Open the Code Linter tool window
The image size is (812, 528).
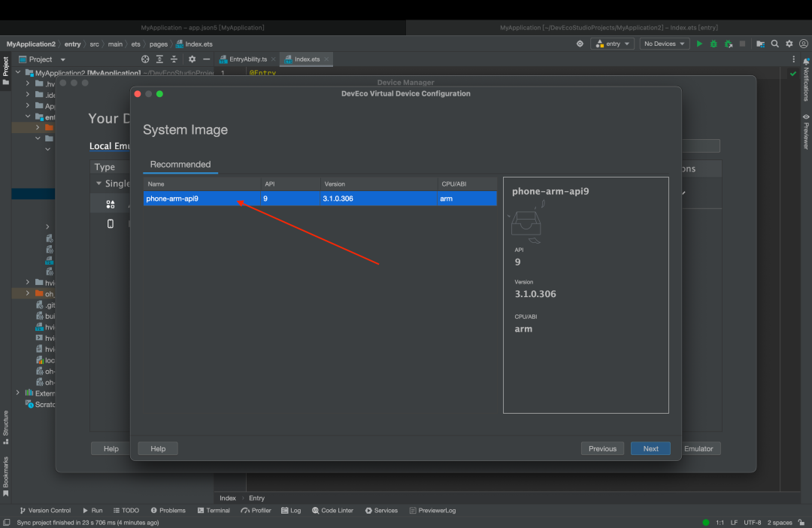332,511
